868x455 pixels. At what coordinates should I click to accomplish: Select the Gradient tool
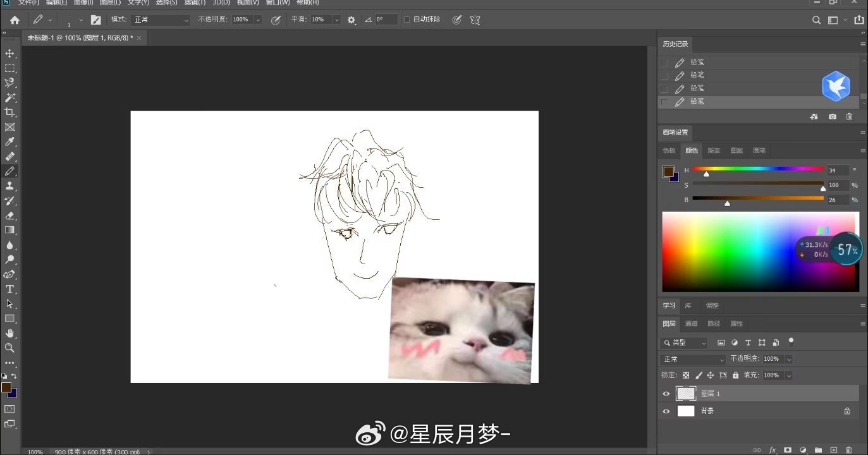point(9,230)
